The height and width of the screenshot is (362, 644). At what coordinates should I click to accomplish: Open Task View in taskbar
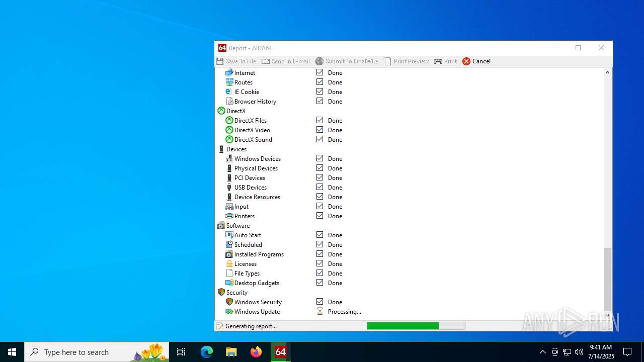[181, 352]
